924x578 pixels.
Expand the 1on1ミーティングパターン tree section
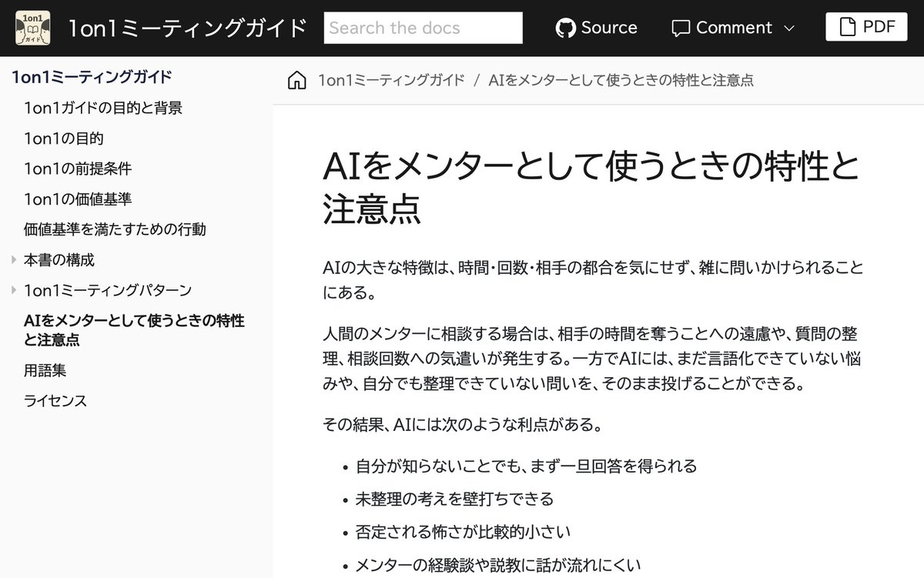tap(14, 290)
